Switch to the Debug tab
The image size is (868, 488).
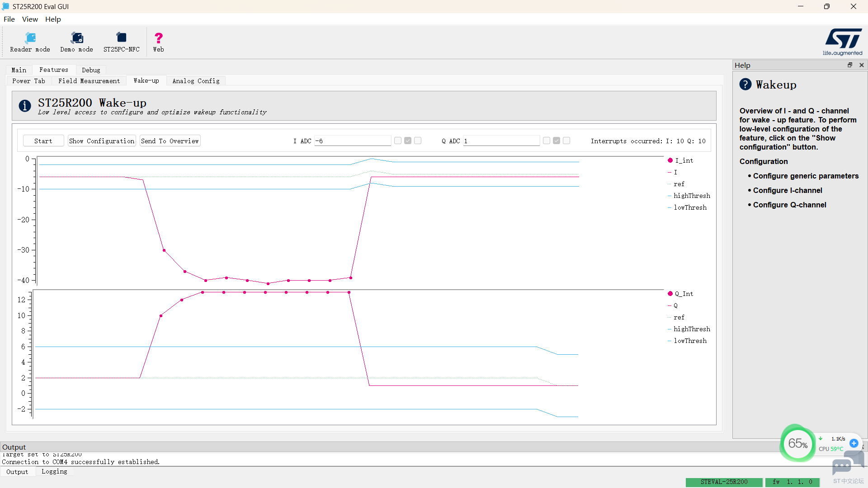[x=91, y=70]
